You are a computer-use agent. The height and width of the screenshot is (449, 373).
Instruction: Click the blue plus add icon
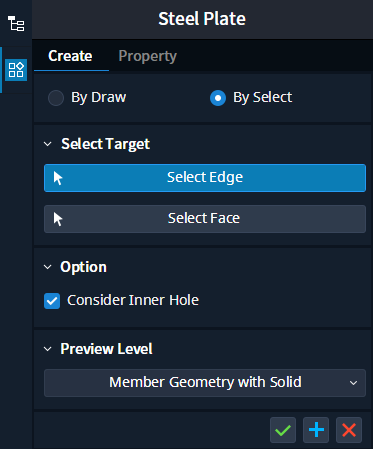(x=316, y=430)
